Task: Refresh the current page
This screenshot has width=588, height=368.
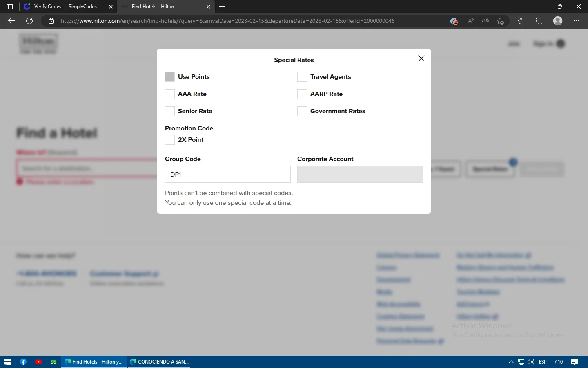Action: 29,21
